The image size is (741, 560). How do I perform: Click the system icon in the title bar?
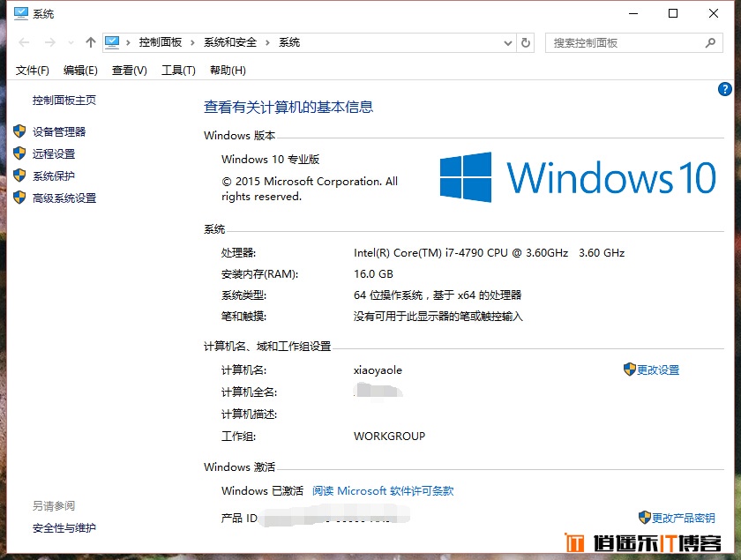point(21,14)
